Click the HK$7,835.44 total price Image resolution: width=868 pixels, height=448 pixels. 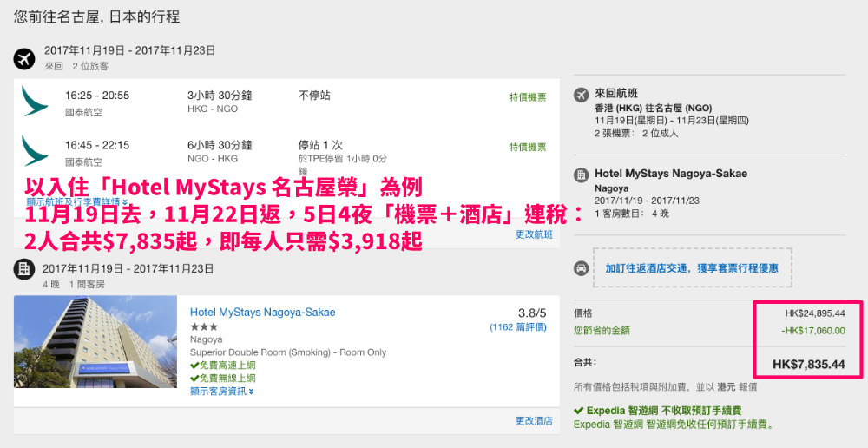pos(809,364)
